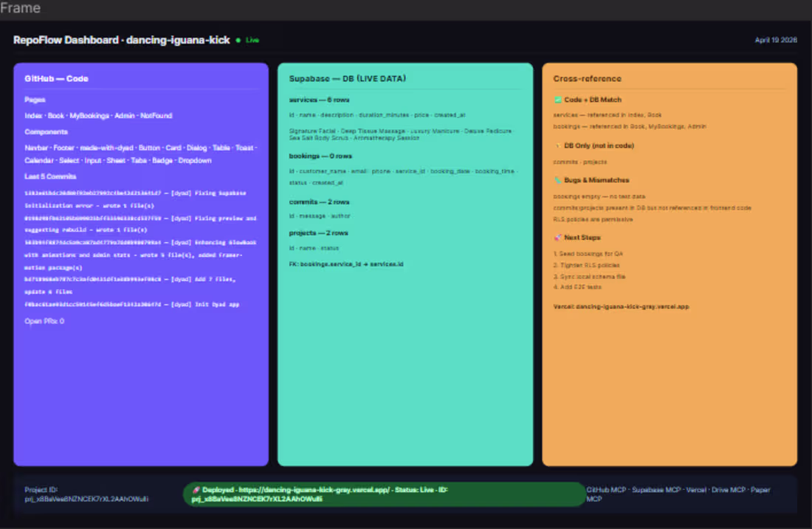Switch to the Supabase — DB (LIVE DATA) panel header

tap(347, 77)
